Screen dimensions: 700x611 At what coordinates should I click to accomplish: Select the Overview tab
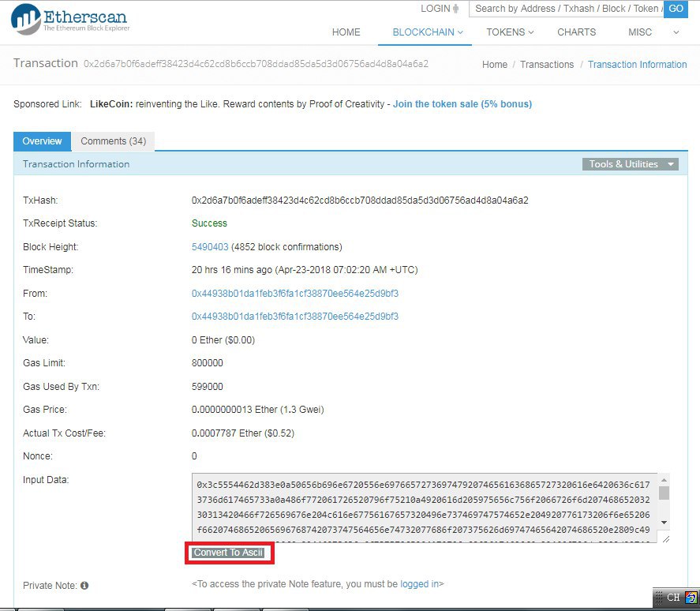pos(42,141)
